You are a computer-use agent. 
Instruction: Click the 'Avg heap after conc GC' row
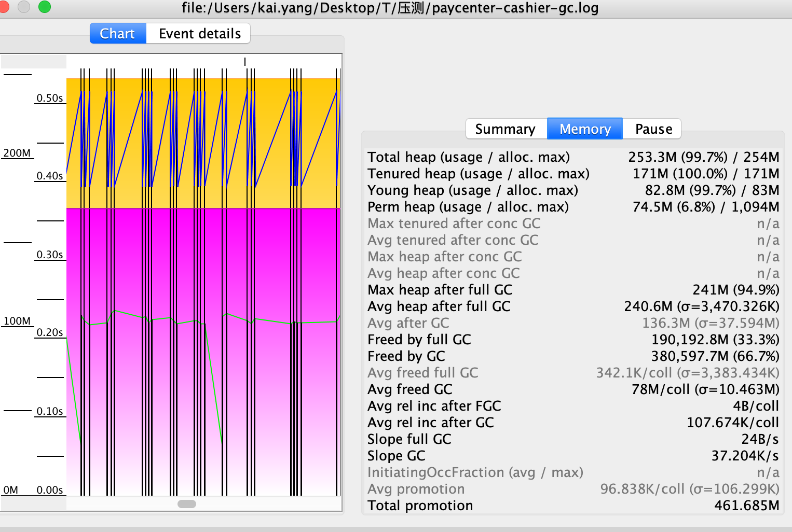click(573, 273)
